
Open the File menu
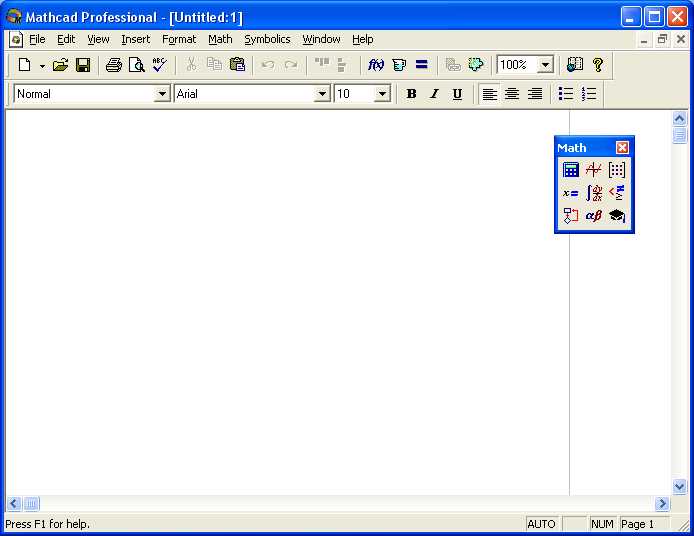[x=37, y=39]
